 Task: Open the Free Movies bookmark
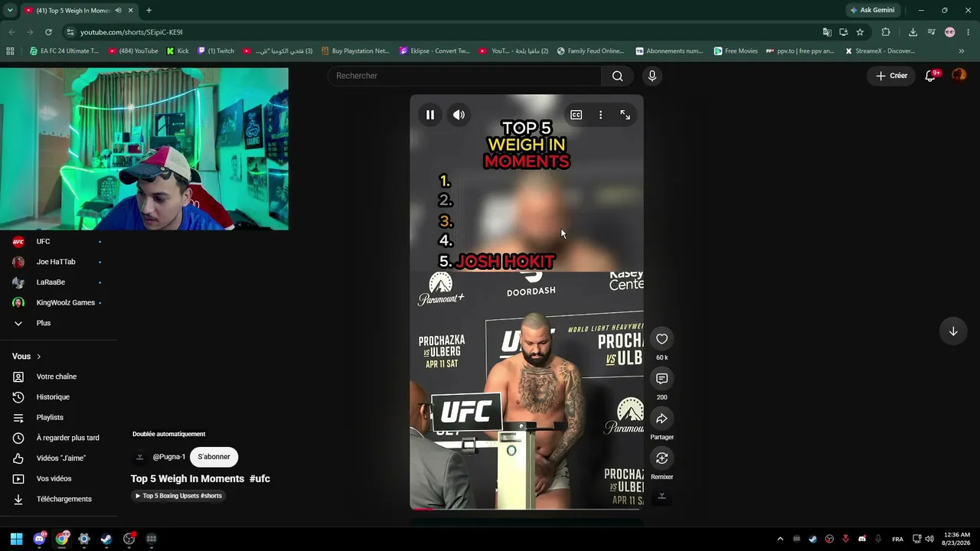click(x=736, y=51)
